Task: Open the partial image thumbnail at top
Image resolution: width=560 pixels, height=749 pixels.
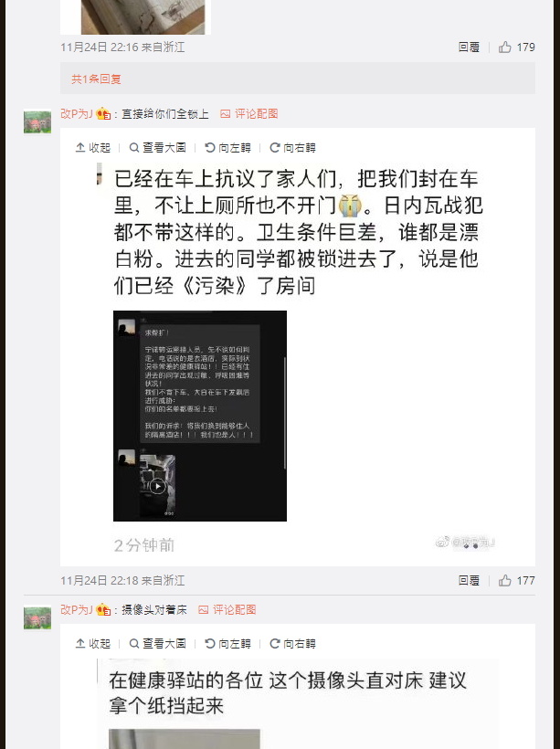Action: (143, 16)
